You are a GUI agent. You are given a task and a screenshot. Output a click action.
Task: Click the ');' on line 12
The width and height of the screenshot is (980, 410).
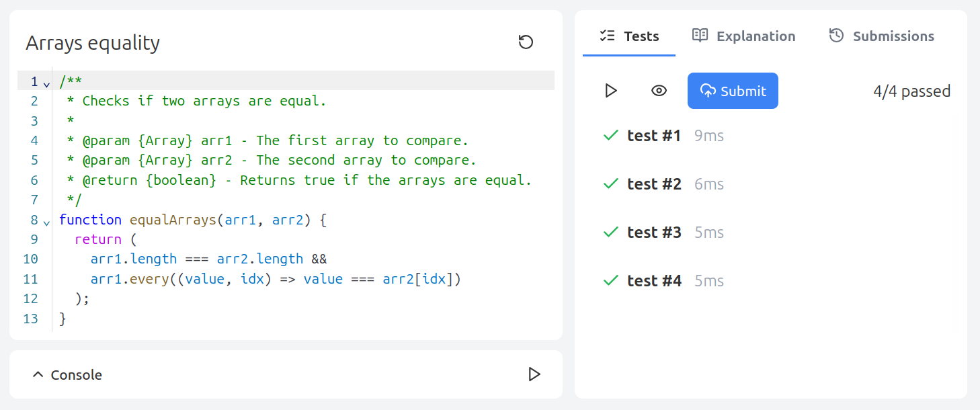point(82,298)
